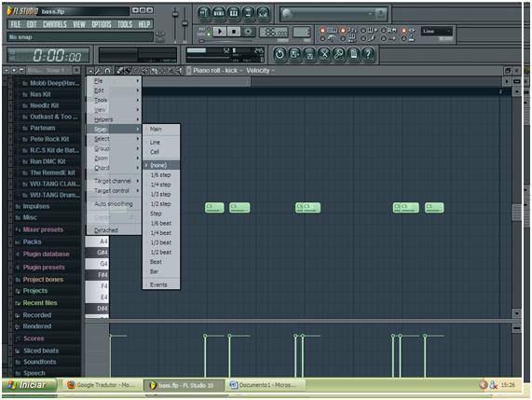This screenshot has height=400, width=532.
Task: Click the question mark help icon
Action: (x=368, y=54)
